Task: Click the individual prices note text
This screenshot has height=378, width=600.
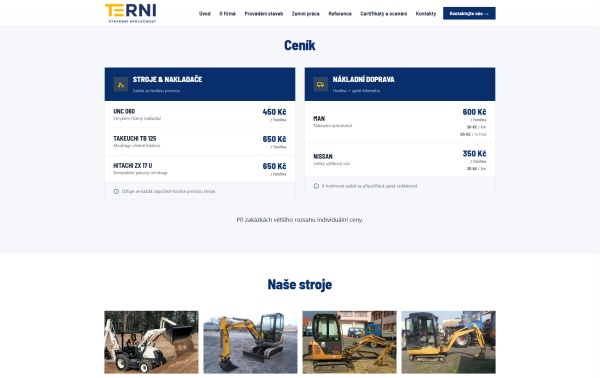Action: point(300,220)
